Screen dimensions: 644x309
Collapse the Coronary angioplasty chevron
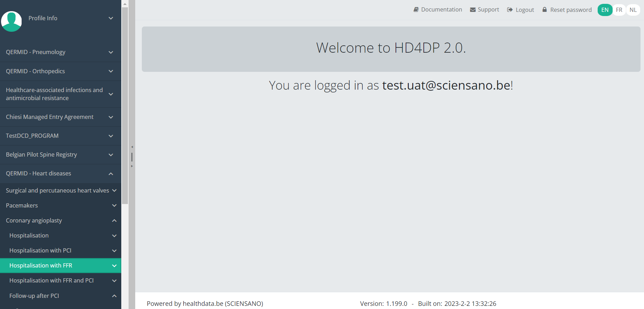click(114, 221)
